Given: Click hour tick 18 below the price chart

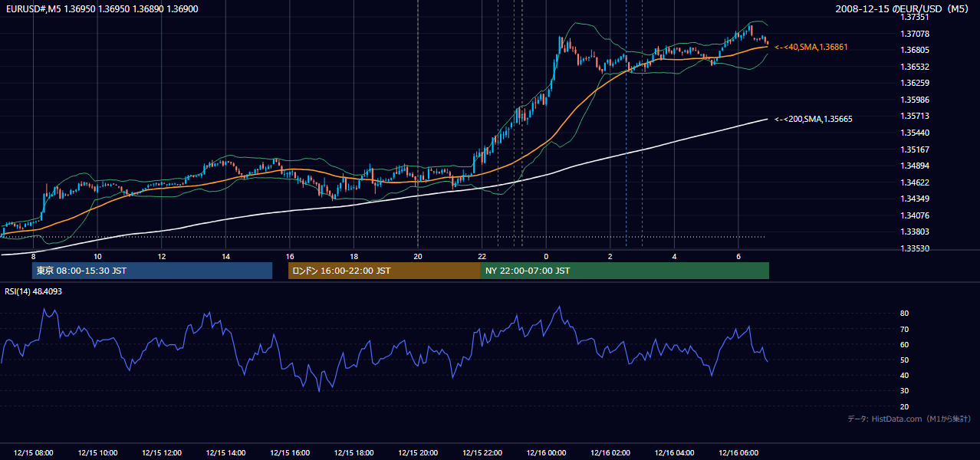Looking at the screenshot, I should coord(354,256).
